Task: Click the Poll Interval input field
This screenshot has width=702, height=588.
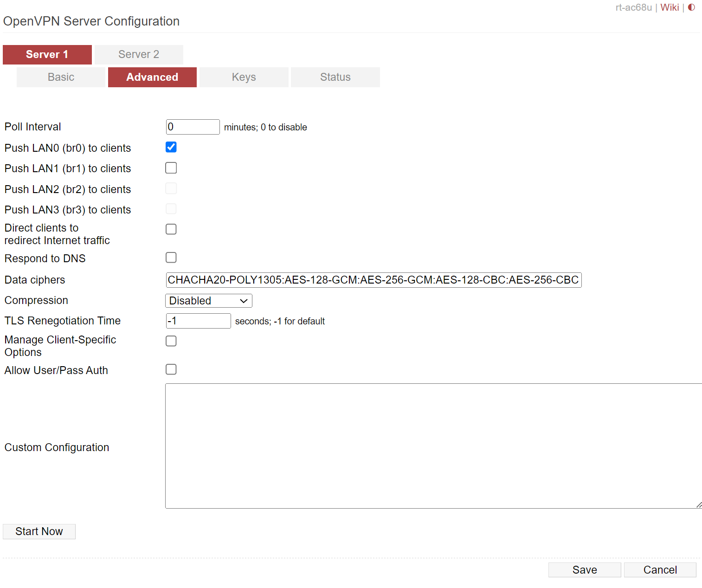Action: pos(193,127)
